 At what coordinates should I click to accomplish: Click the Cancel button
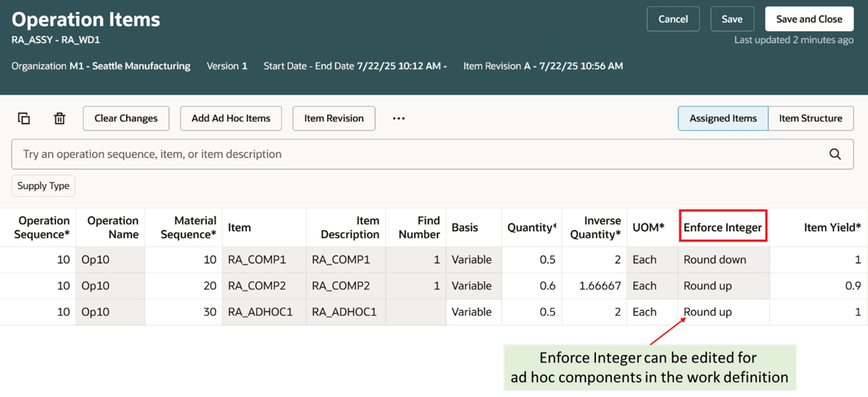point(672,19)
